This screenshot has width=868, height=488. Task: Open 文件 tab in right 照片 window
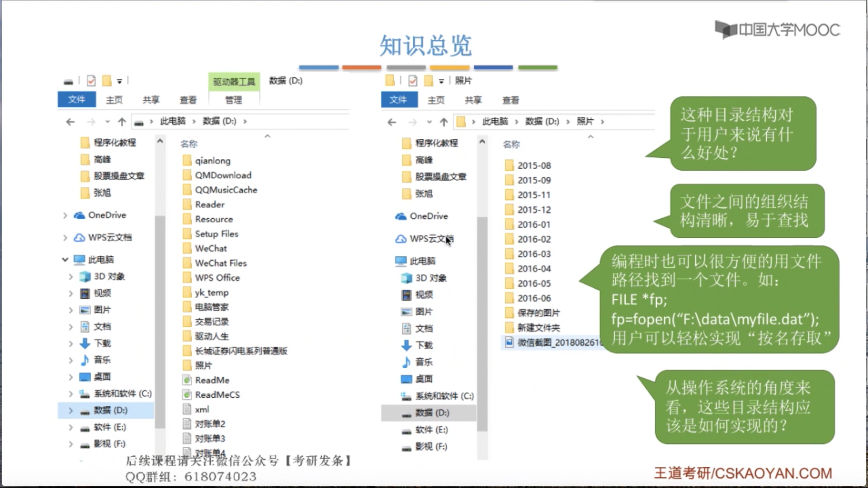[399, 99]
